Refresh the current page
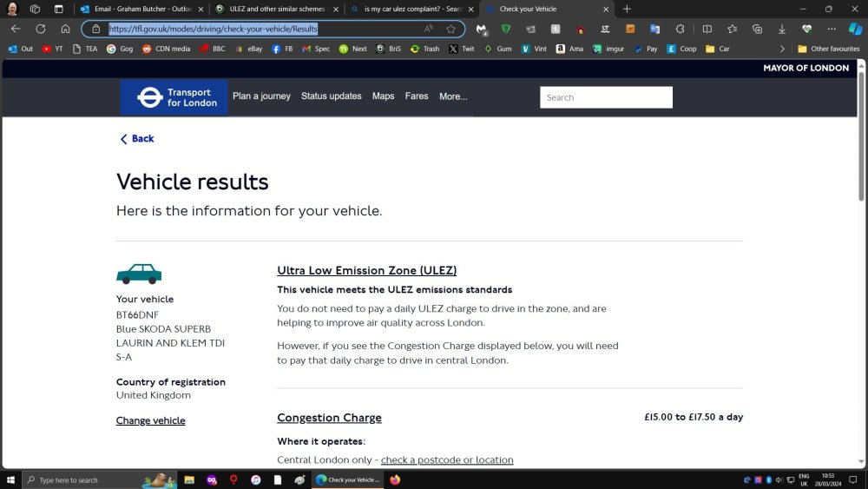868x489 pixels. 41,29
